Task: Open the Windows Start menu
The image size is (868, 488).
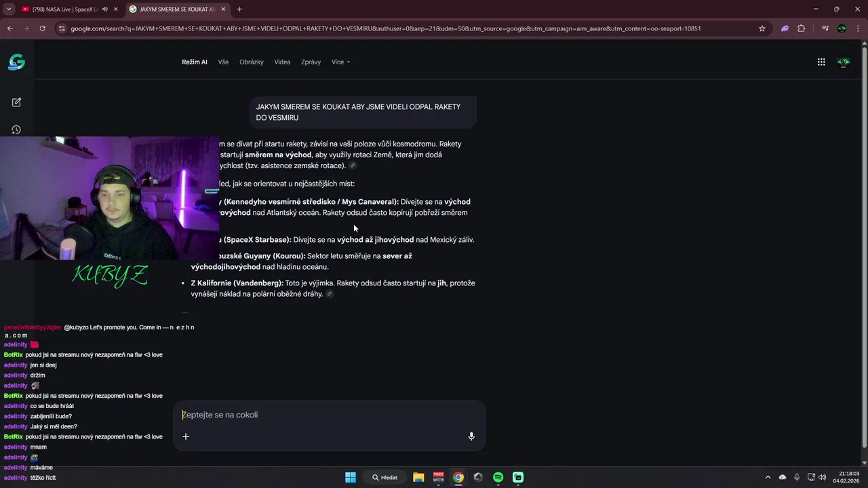Action: (x=351, y=477)
